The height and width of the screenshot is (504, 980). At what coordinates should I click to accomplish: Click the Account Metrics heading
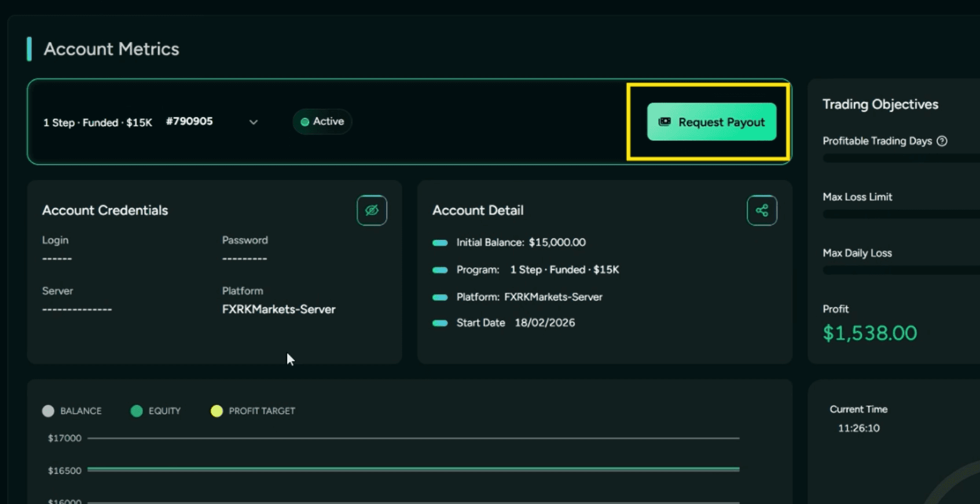click(x=112, y=49)
